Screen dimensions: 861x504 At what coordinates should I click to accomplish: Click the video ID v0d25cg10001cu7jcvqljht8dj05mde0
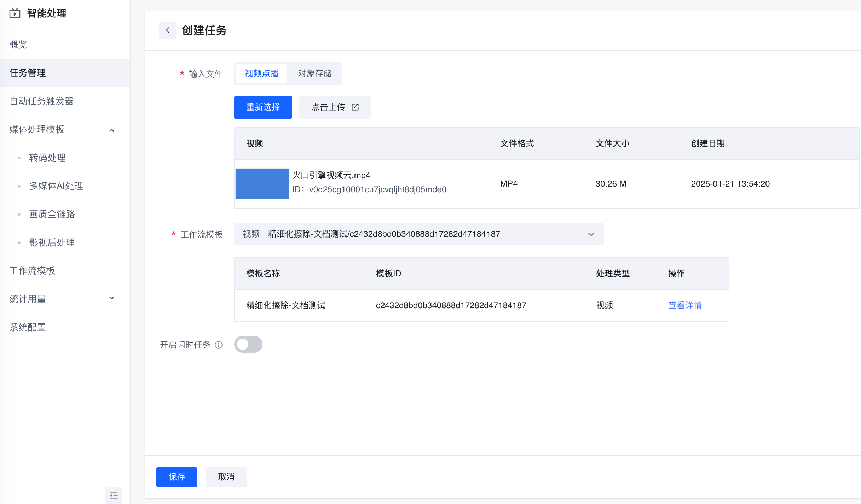click(x=378, y=189)
